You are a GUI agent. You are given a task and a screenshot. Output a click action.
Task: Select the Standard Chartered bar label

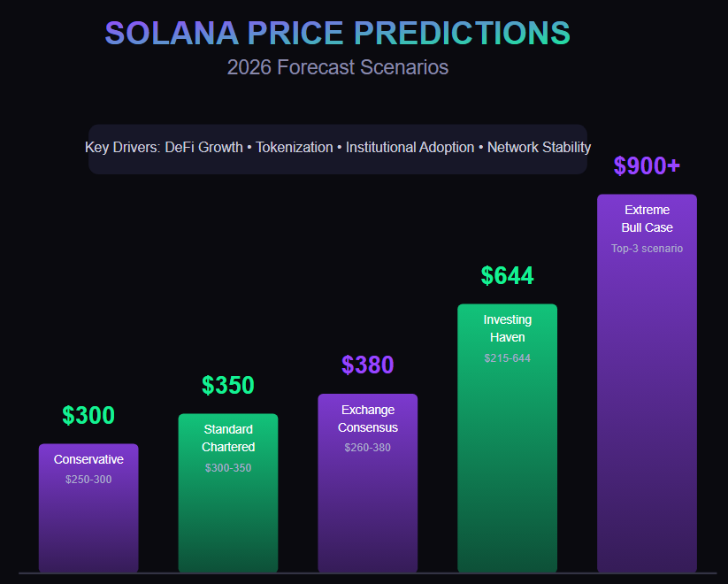pos(228,438)
